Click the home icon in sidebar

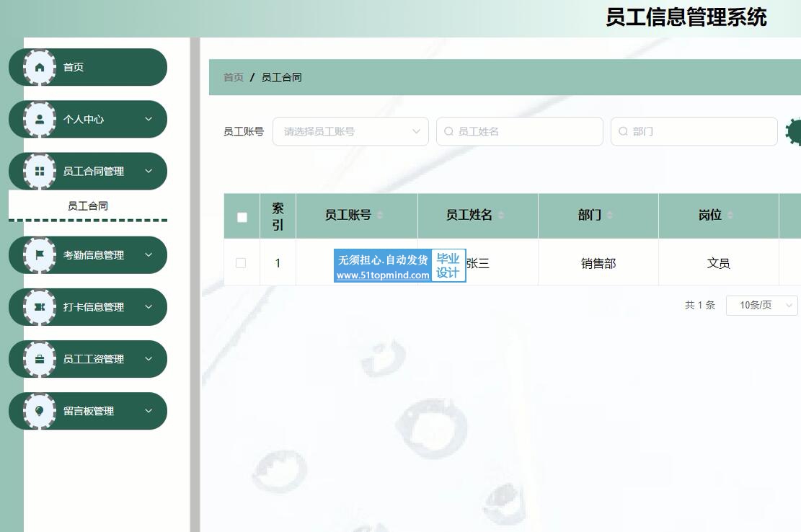pyautogui.click(x=40, y=67)
